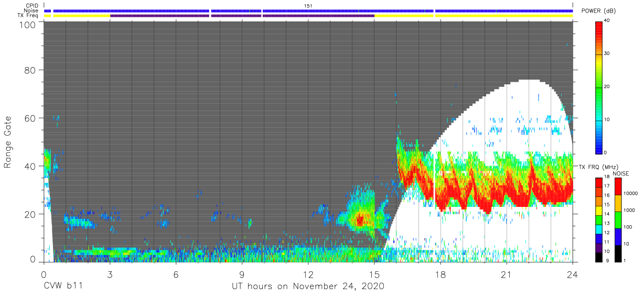644x297 pixels.
Task: Click the 15 MHz frequency tick
Action: coord(608,205)
